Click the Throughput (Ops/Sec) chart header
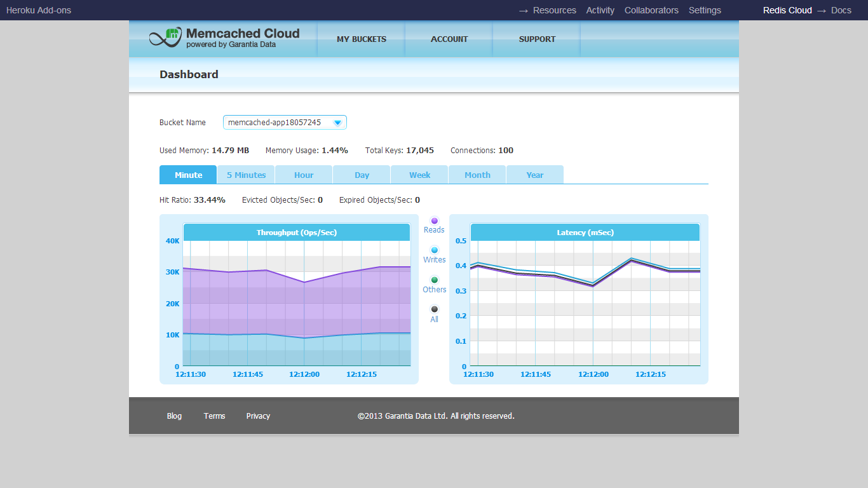The height and width of the screenshot is (488, 868). (297, 233)
